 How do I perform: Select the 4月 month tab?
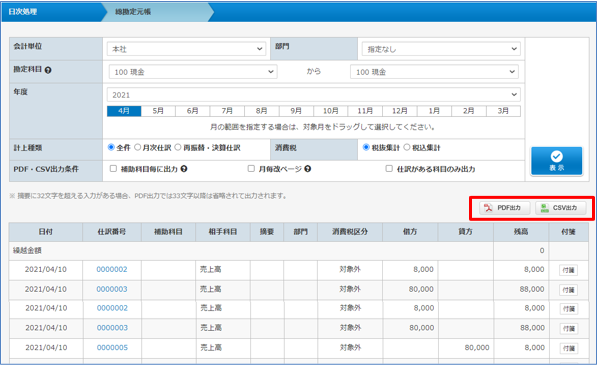124,111
